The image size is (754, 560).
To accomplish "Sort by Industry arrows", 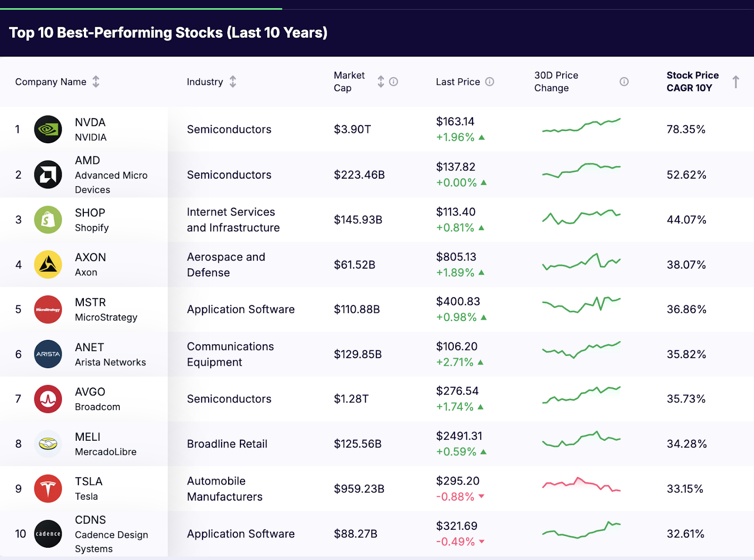I will click(x=233, y=82).
